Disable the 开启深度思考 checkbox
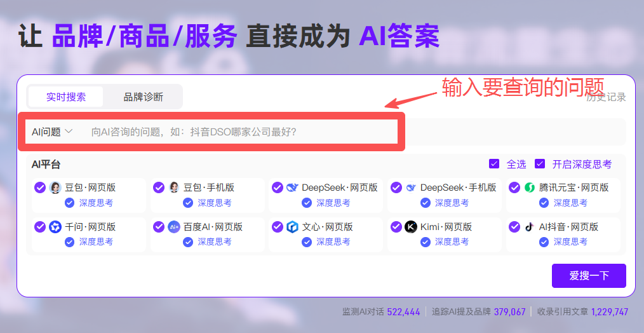This screenshot has width=644, height=333. 540,164
